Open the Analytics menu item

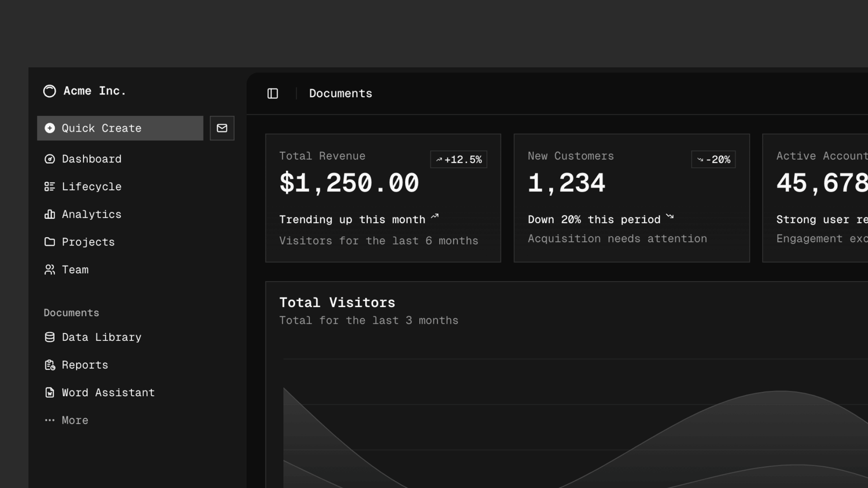click(x=91, y=214)
